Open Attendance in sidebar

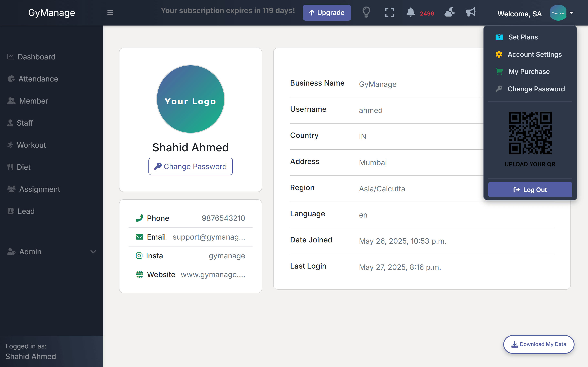(x=33, y=79)
